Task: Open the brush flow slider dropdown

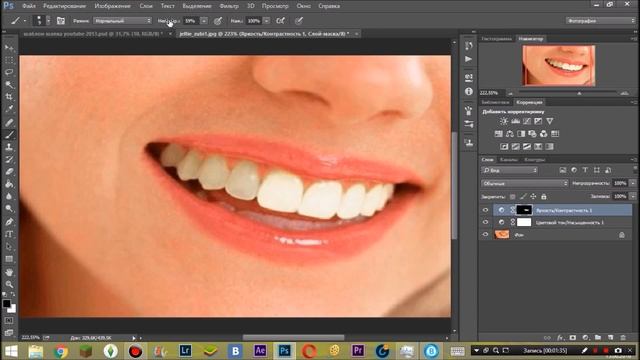Action: [x=266, y=20]
